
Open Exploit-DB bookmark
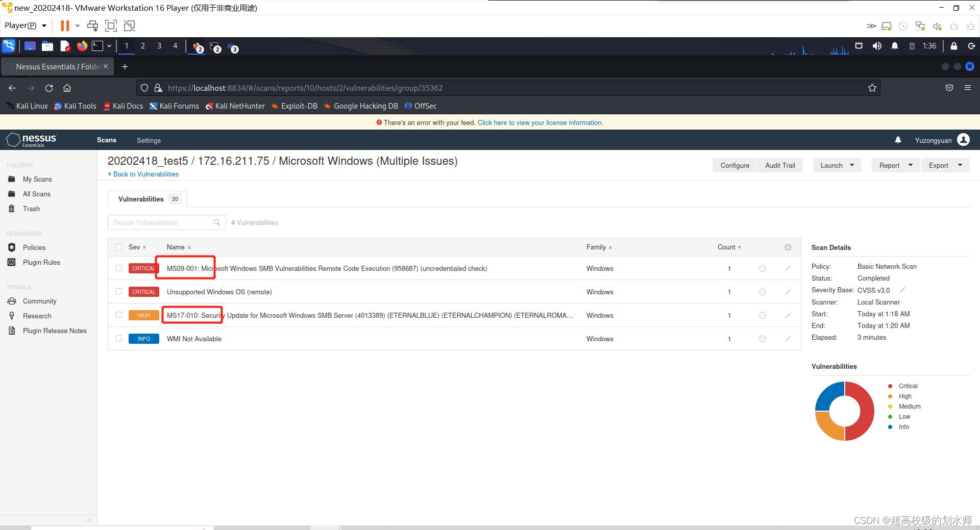coord(294,106)
